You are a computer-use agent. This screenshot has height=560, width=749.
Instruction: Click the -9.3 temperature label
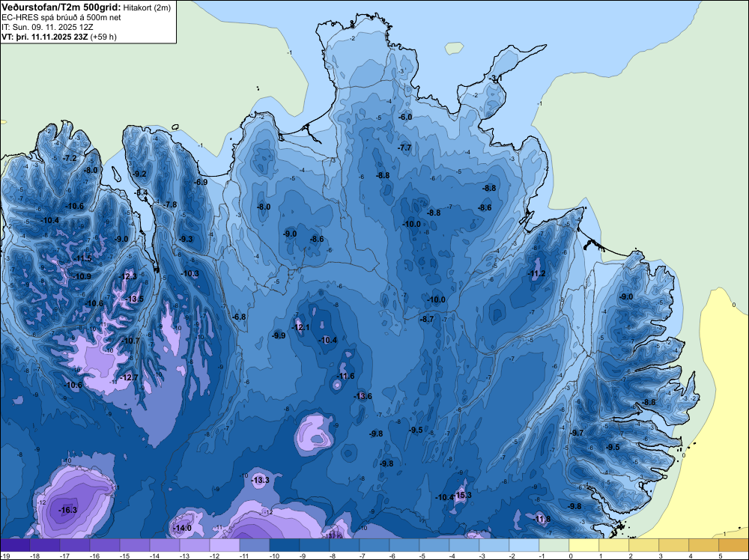pos(186,239)
